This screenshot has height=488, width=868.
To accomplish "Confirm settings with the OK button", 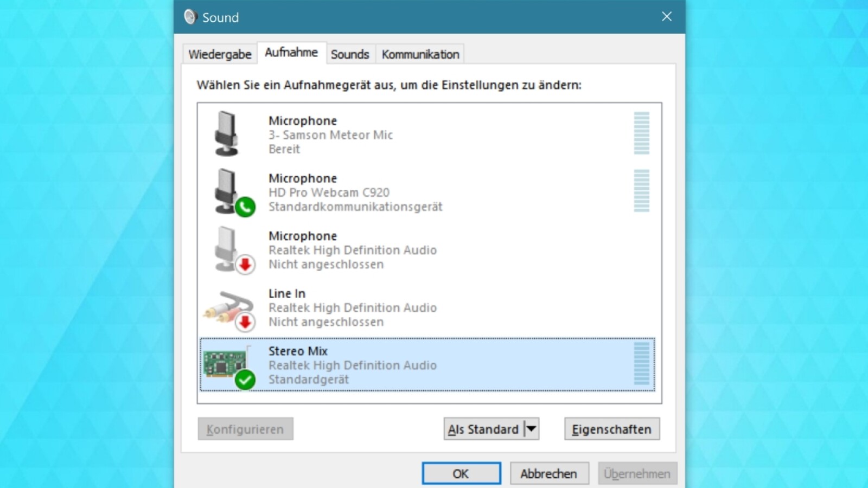I will [461, 473].
